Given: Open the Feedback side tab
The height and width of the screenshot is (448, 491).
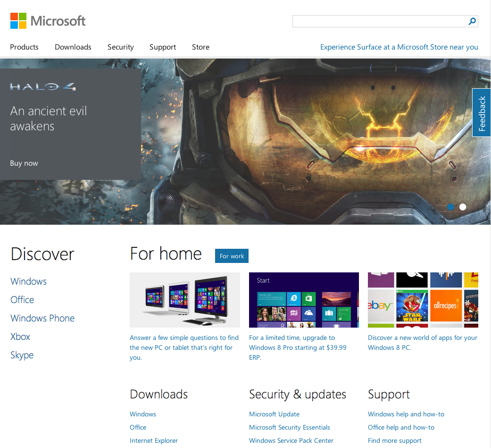Looking at the screenshot, I should click(x=481, y=113).
